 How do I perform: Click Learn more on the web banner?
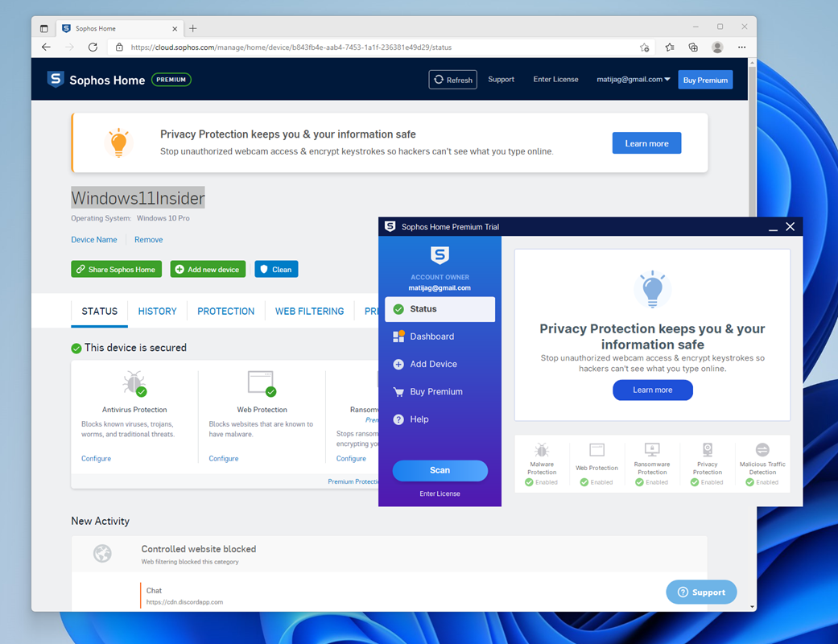(646, 143)
